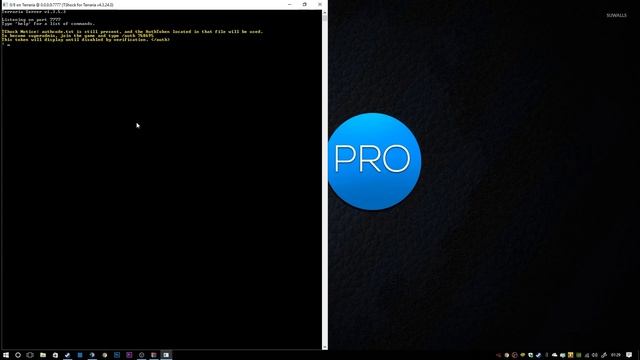Open Cortana search circle in taskbar

coord(18,355)
